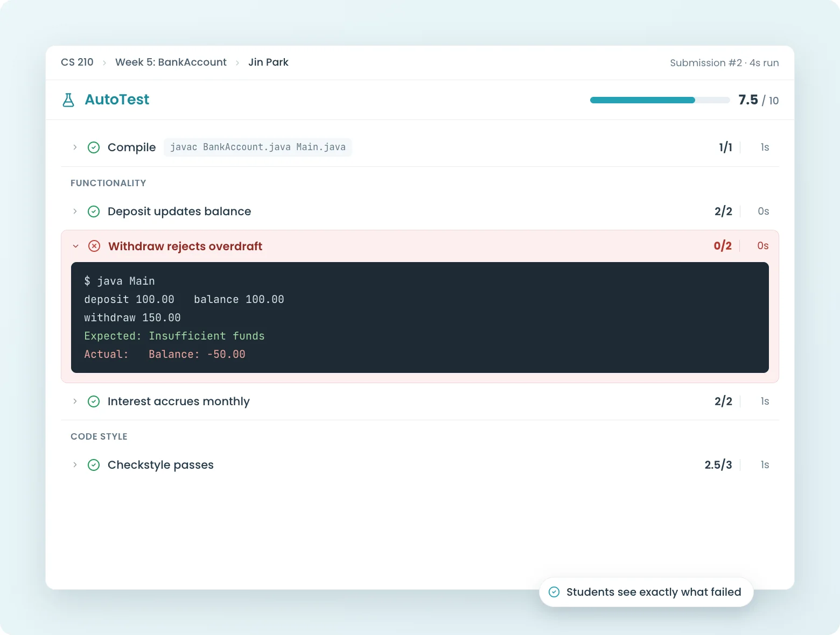Click the Withdraw rejects overdraft title
840x635 pixels.
tap(185, 246)
